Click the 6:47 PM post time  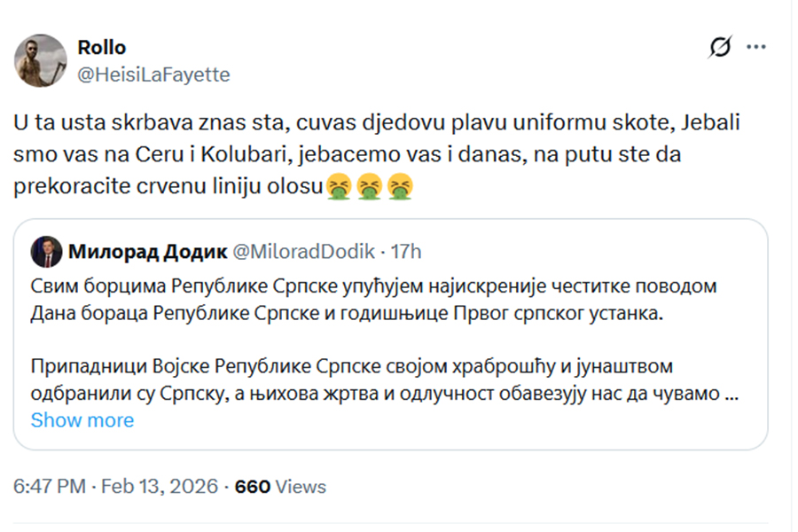coord(51,487)
